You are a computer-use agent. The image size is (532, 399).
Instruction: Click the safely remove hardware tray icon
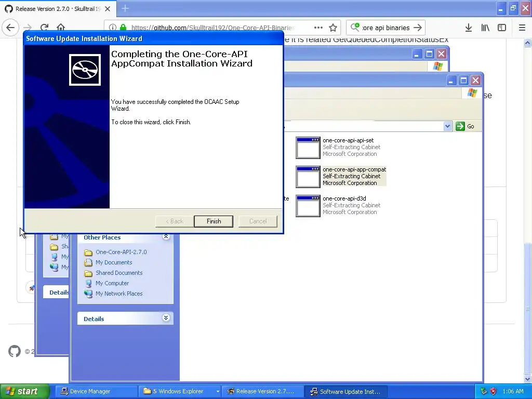(x=484, y=392)
